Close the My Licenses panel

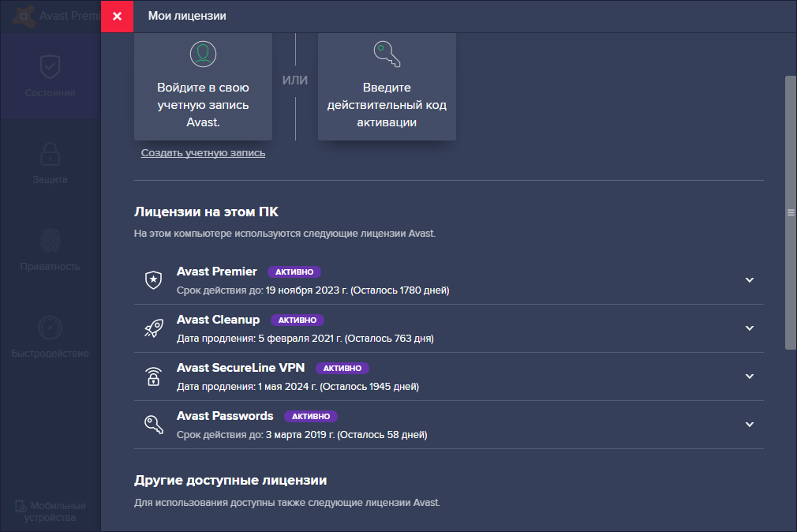point(118,16)
